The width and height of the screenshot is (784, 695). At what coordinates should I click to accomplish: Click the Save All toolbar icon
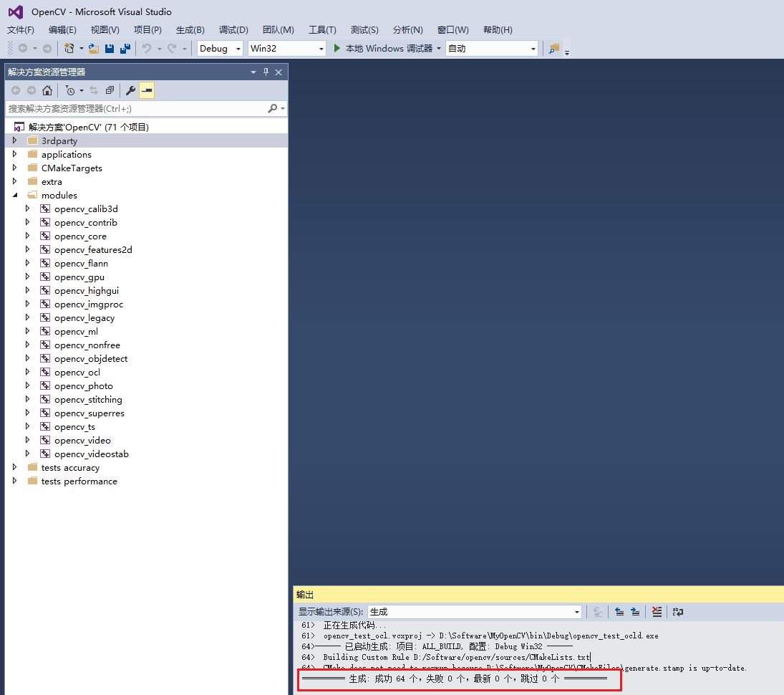[125, 49]
